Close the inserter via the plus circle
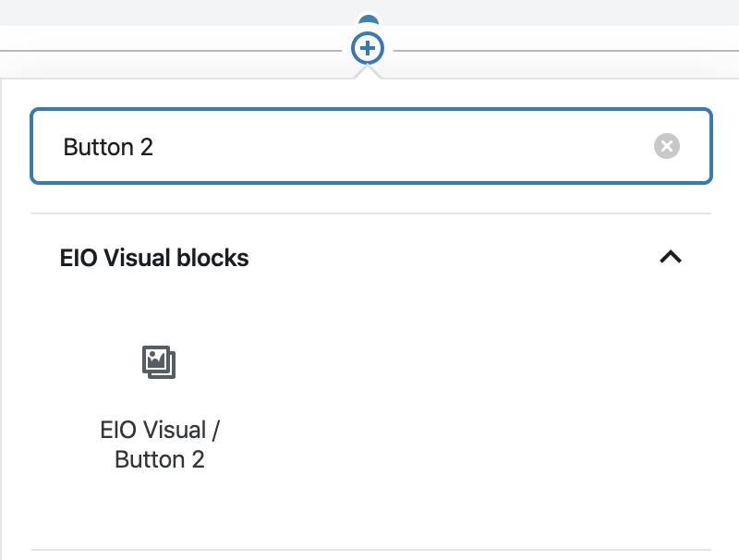The height and width of the screenshot is (560, 739). point(367,48)
